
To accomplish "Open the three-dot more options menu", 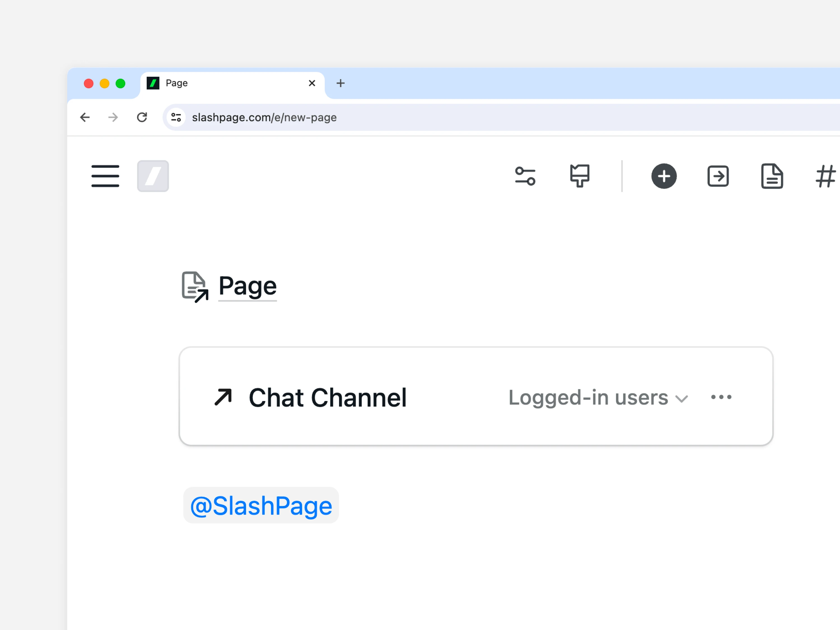I will pos(721,397).
